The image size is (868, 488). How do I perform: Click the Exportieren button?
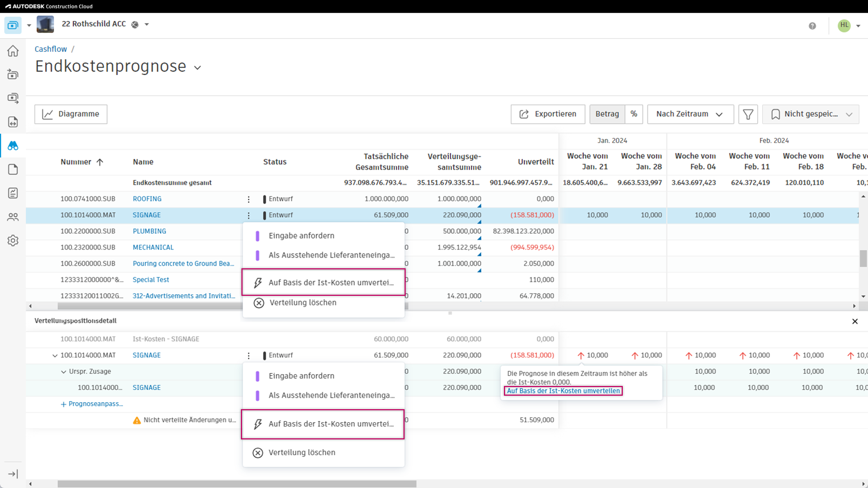click(548, 114)
